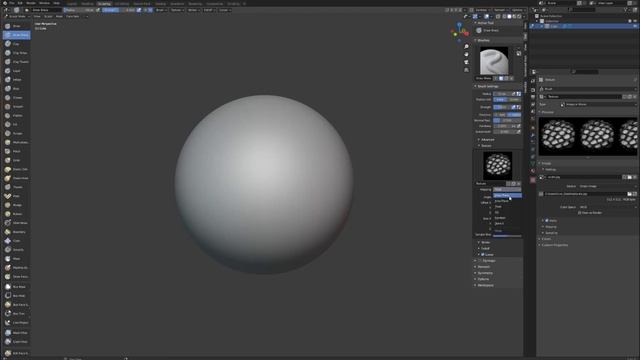Toggle visibility eye of the Cube object

click(635, 26)
